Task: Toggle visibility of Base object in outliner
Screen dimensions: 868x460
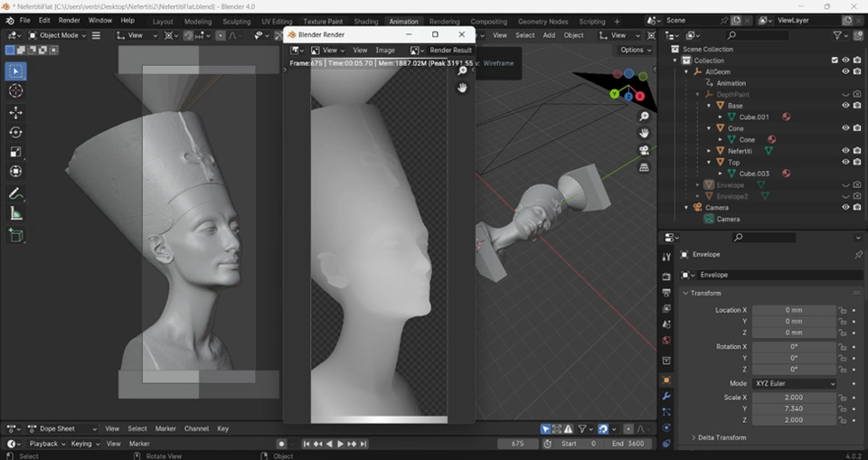Action: point(845,106)
